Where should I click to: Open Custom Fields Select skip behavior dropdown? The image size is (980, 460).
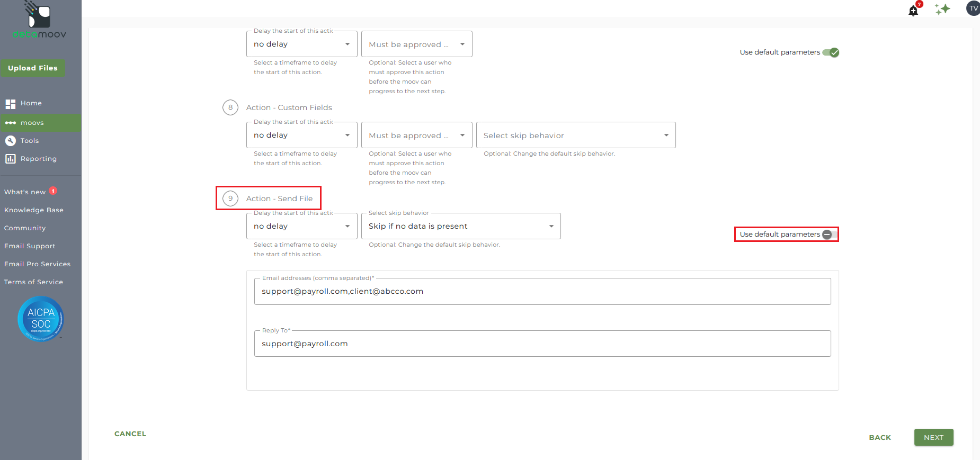576,136
